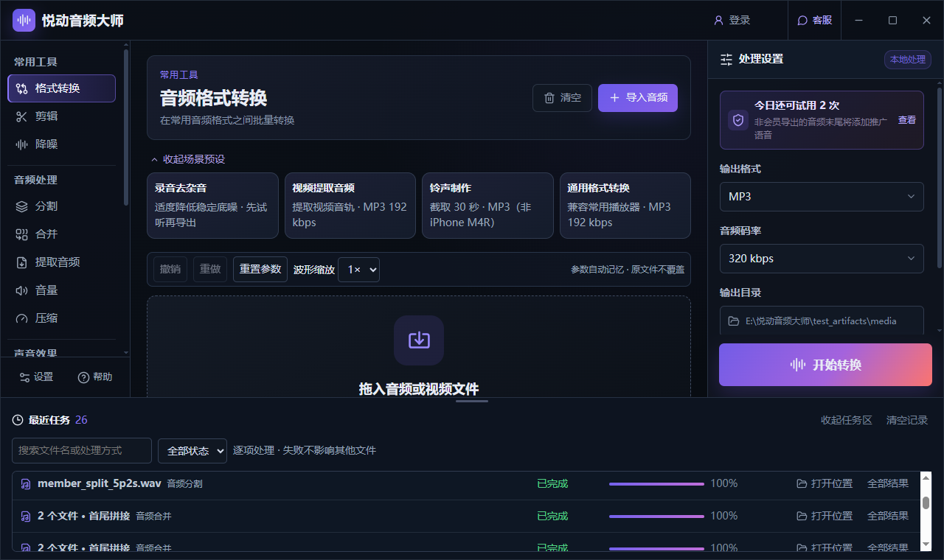Viewport: 944px width, 560px height.
Task: Click the 提取音频 file download icon
Action: (x=22, y=262)
